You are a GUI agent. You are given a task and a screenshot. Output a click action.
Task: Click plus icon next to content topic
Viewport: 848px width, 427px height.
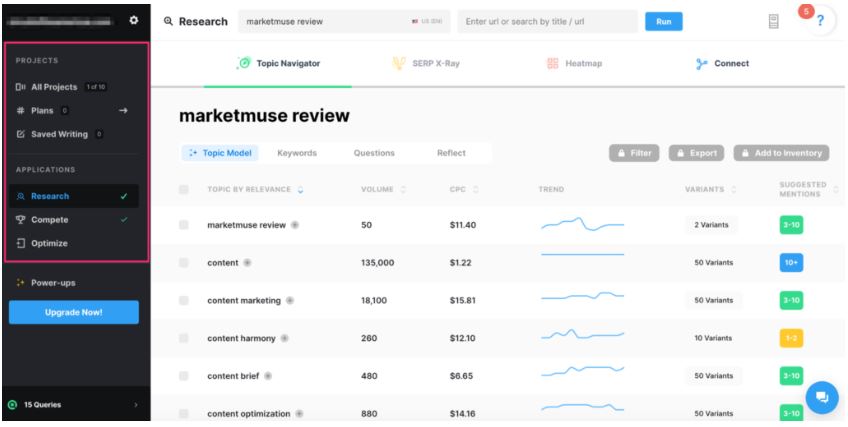[x=247, y=263]
